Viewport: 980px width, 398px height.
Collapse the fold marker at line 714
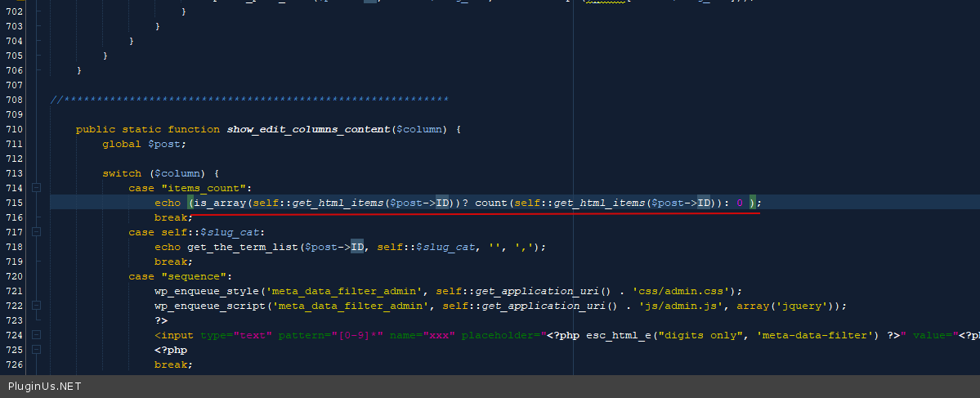[x=36, y=188]
